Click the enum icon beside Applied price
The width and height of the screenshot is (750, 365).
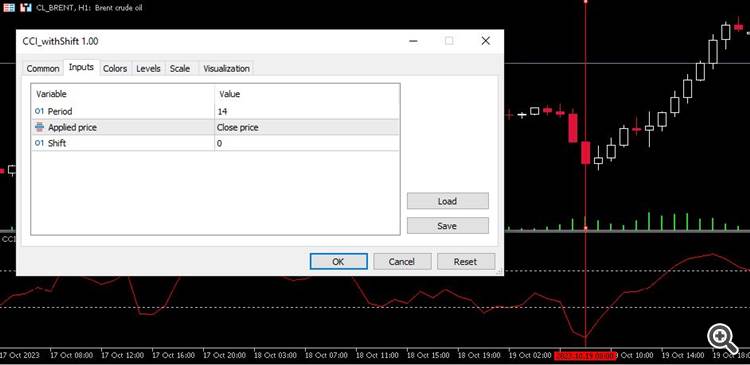tap(39, 127)
